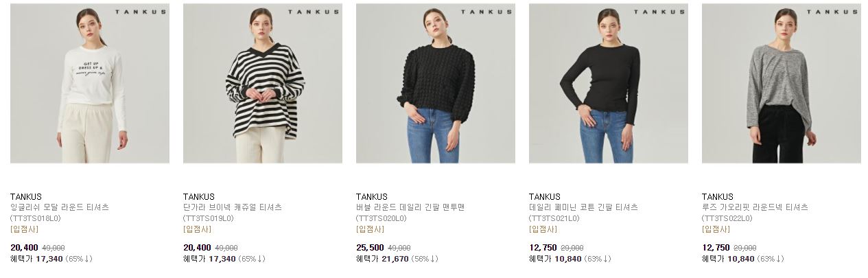The height and width of the screenshot is (278, 868).
Task: Click product code TT3TS020L0
Action: pos(382,218)
